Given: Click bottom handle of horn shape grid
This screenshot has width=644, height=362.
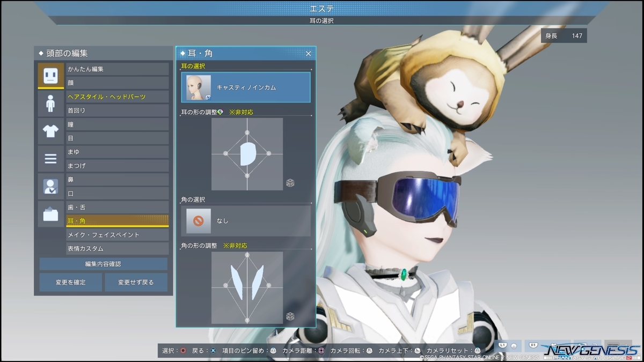Looking at the screenshot, I should (247, 320).
